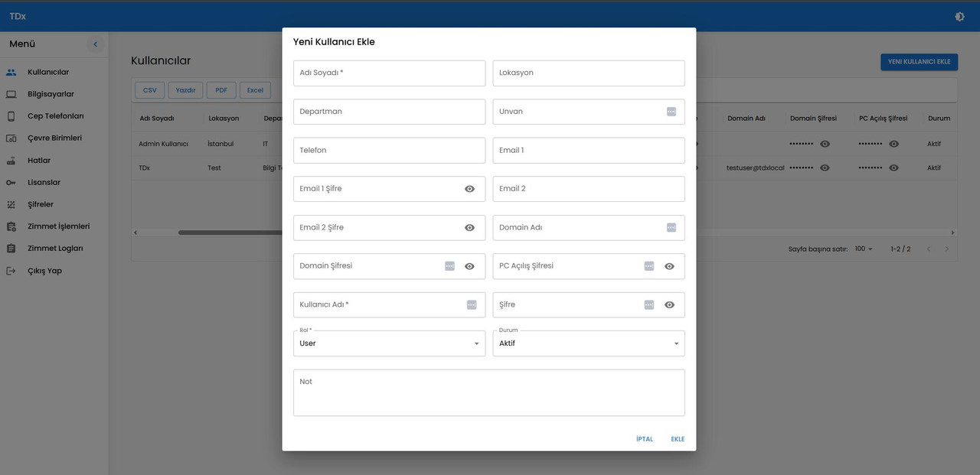
Task: Collapse the Menü sidebar chevron
Action: point(95,44)
